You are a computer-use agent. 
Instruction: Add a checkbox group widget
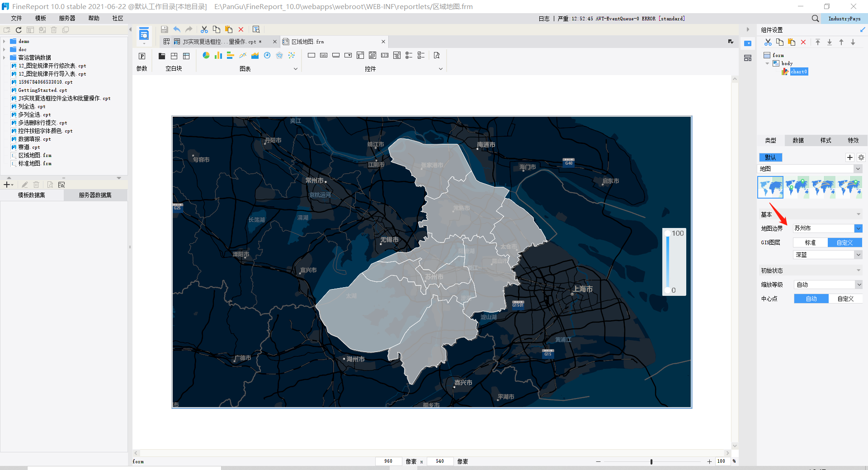tap(421, 55)
